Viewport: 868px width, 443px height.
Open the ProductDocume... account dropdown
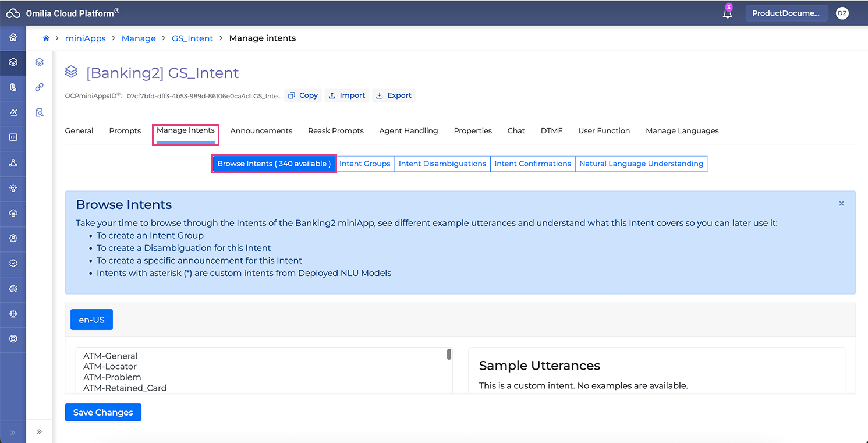pyautogui.click(x=786, y=13)
